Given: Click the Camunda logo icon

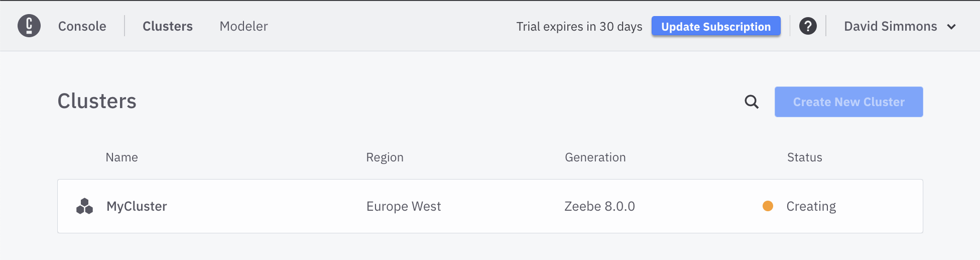Looking at the screenshot, I should 29,26.
